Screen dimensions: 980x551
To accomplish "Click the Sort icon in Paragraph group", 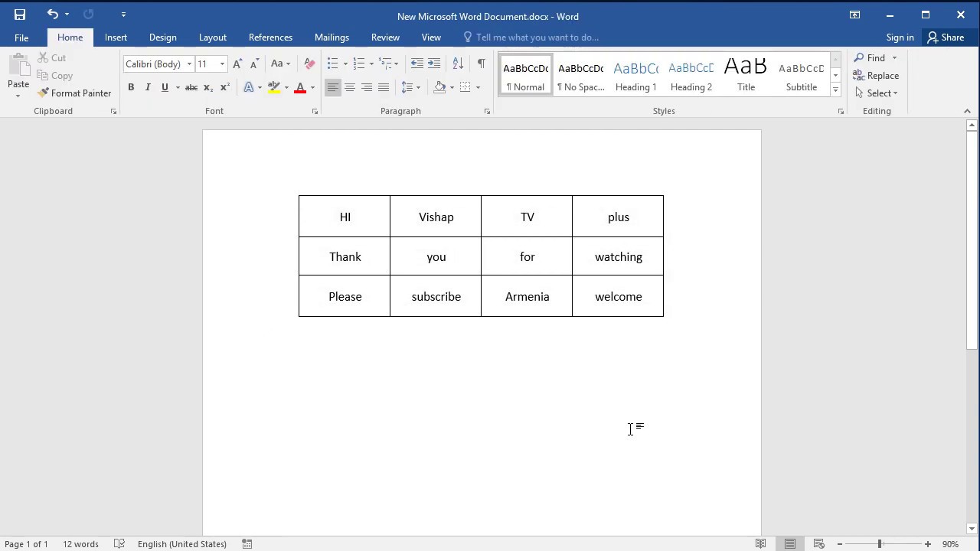I will (x=458, y=64).
